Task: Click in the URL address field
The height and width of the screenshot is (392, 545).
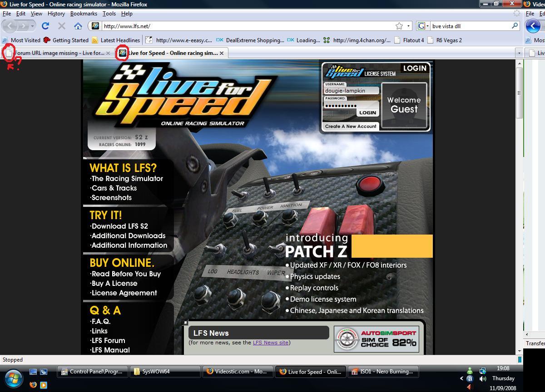Action: click(248, 26)
